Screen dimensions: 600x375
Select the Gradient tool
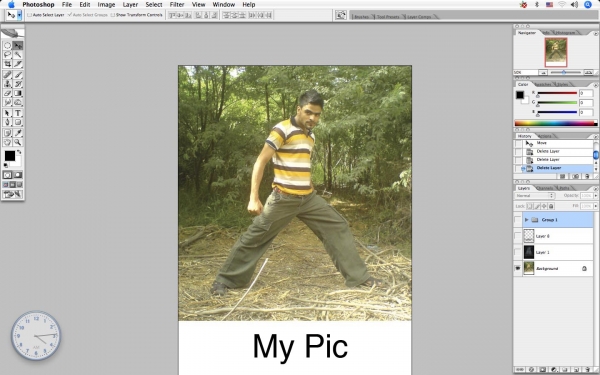pyautogui.click(x=18, y=93)
